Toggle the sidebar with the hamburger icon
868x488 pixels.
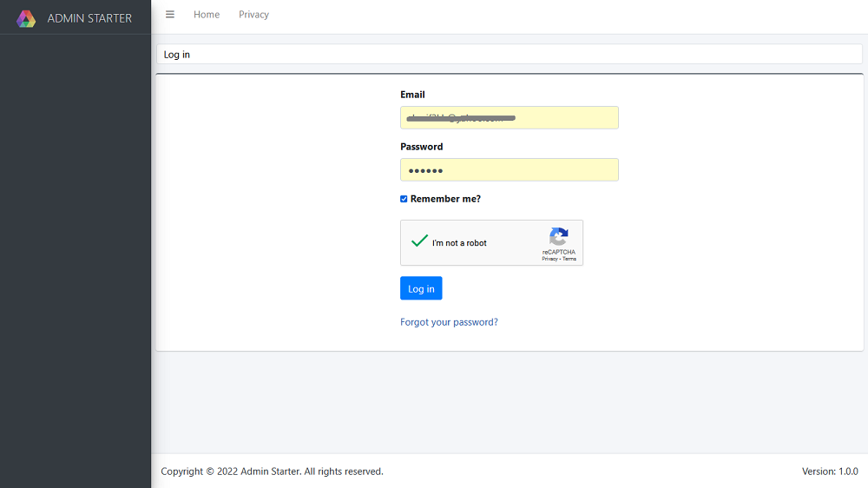click(x=170, y=15)
